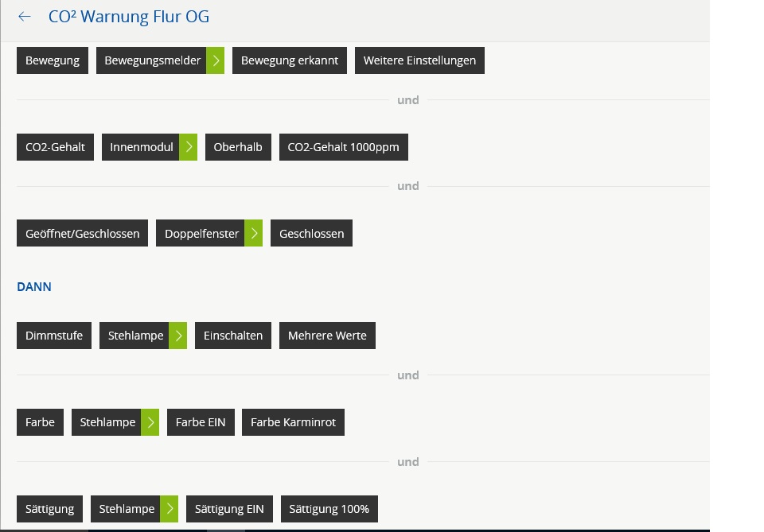Select the Bewegung erkannt state
Viewport: 764px width, 532px height.
290,60
